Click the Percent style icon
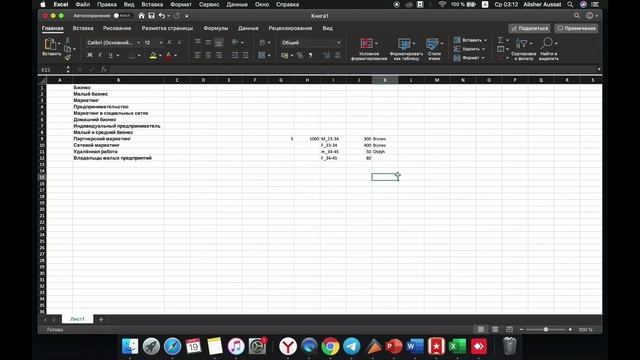The image size is (640, 360). [x=300, y=55]
